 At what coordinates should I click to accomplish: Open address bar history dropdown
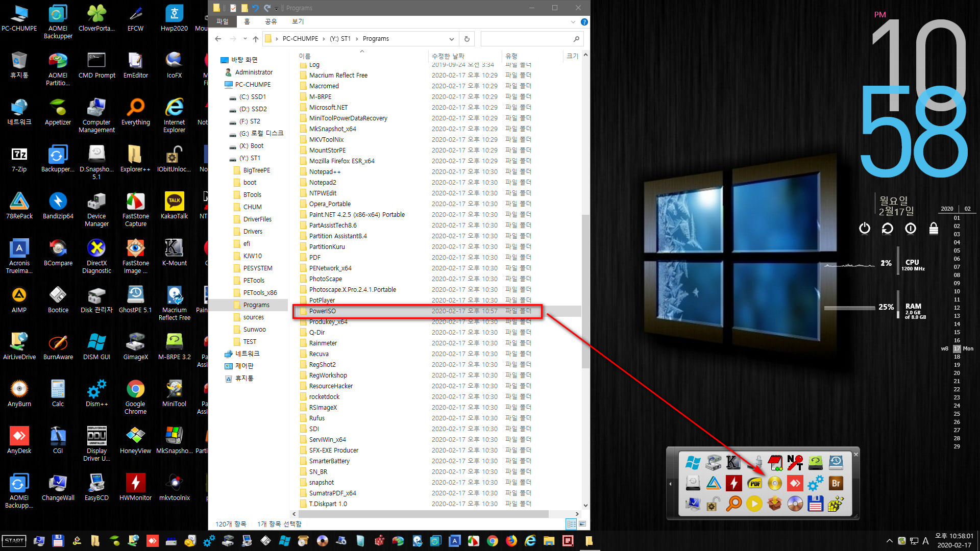coord(451,39)
